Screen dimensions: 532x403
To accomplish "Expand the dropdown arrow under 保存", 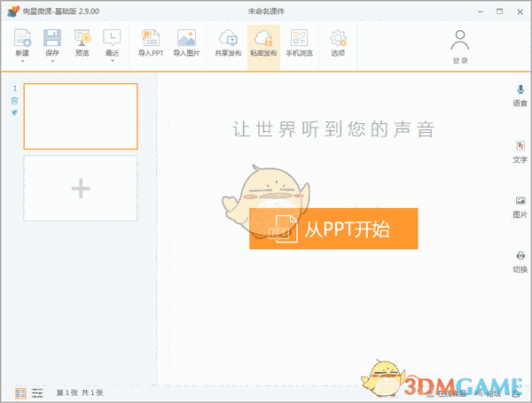I will [52, 61].
